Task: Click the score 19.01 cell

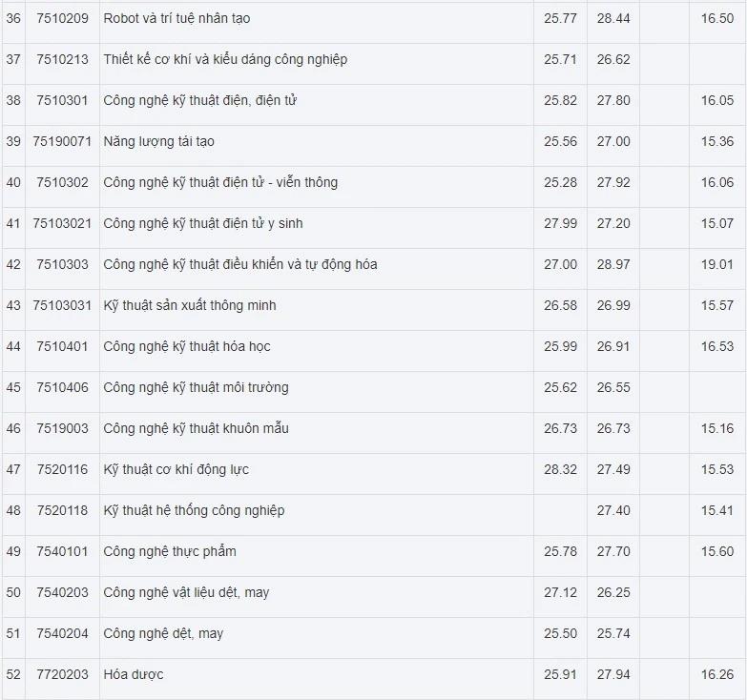Action: pos(717,264)
